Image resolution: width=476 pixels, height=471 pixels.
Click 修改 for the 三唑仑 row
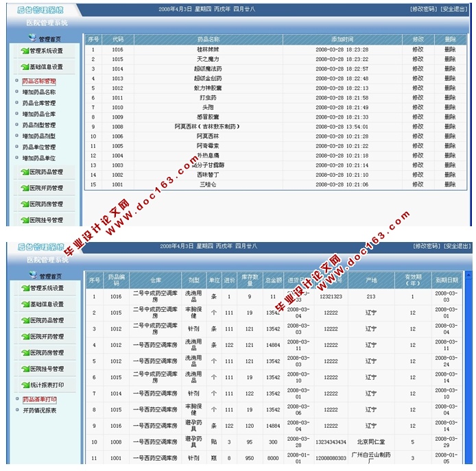coord(418,184)
